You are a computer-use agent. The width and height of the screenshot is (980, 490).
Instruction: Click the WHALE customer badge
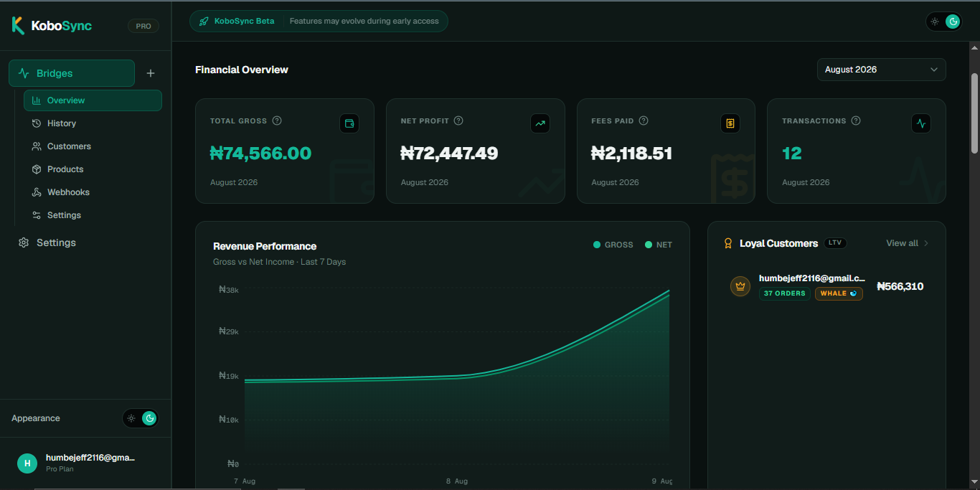pyautogui.click(x=839, y=293)
